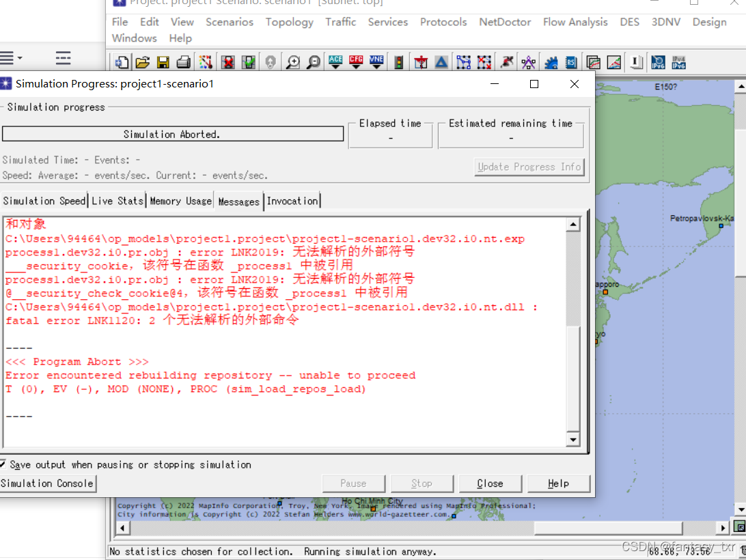Click the purple compass topology icon
Image resolution: width=746 pixels, height=560 pixels.
click(x=528, y=62)
